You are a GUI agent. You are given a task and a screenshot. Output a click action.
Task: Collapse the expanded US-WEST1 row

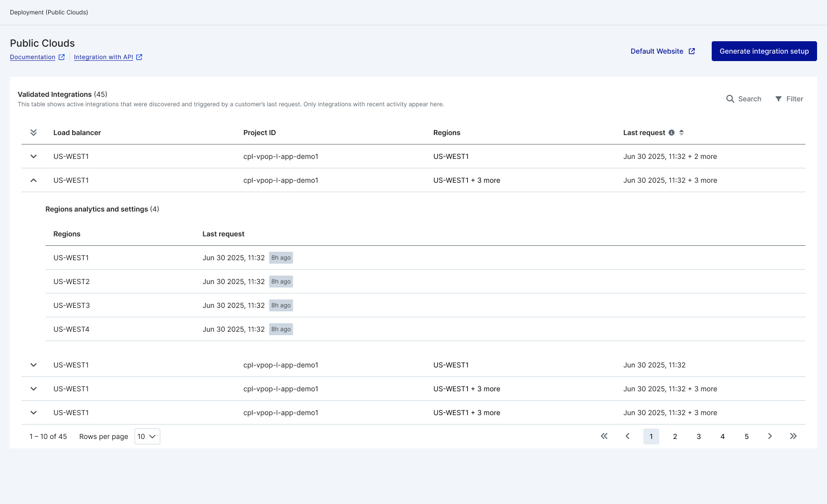pos(33,180)
